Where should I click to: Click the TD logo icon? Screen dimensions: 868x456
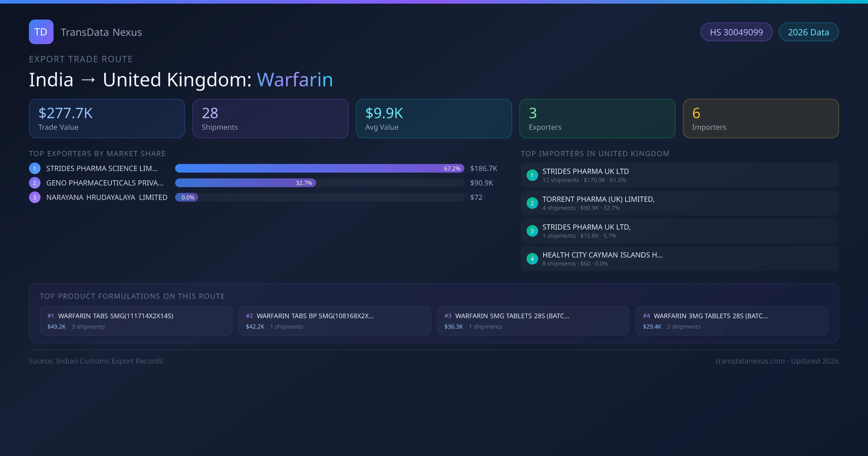[x=41, y=32]
